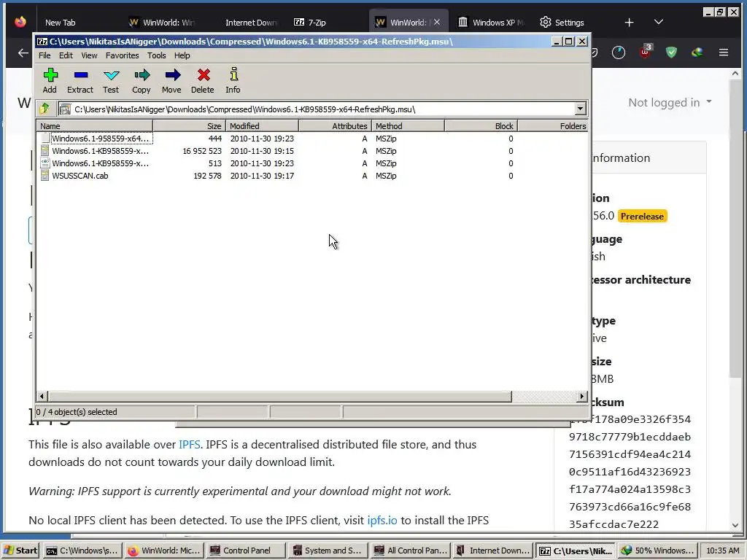Open the Firefox hamburger menu
This screenshot has height=560, width=747.
click(x=723, y=52)
